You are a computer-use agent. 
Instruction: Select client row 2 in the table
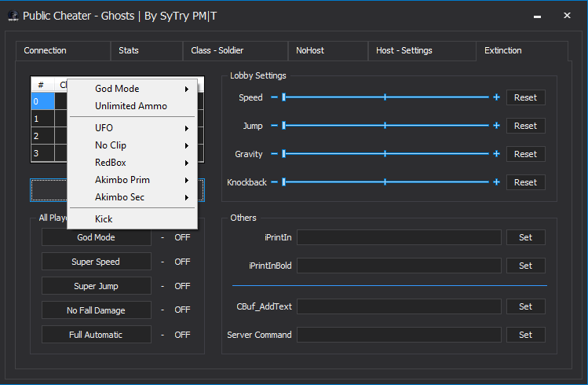tap(42, 136)
